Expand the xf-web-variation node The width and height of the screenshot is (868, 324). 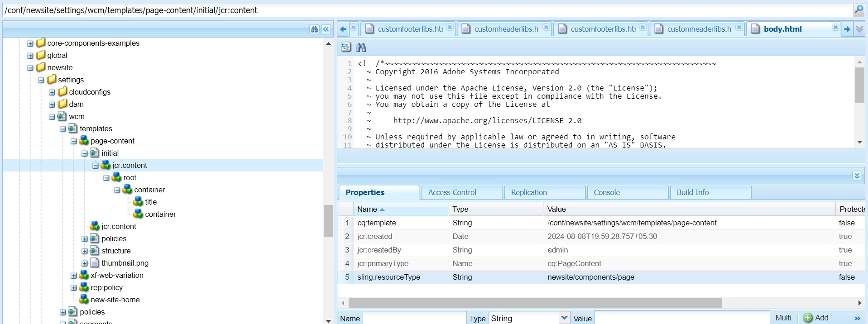click(74, 276)
